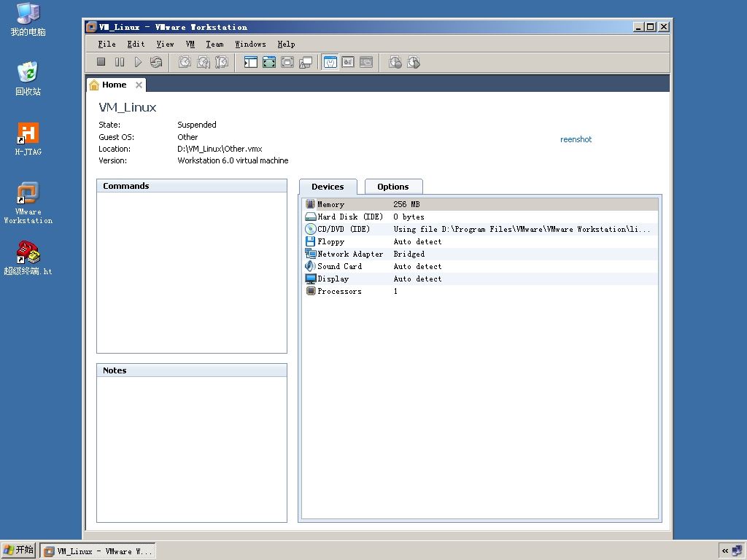Click the Network Adapter value 'Bridged'
Viewport: 747px width, 560px height.
point(409,254)
